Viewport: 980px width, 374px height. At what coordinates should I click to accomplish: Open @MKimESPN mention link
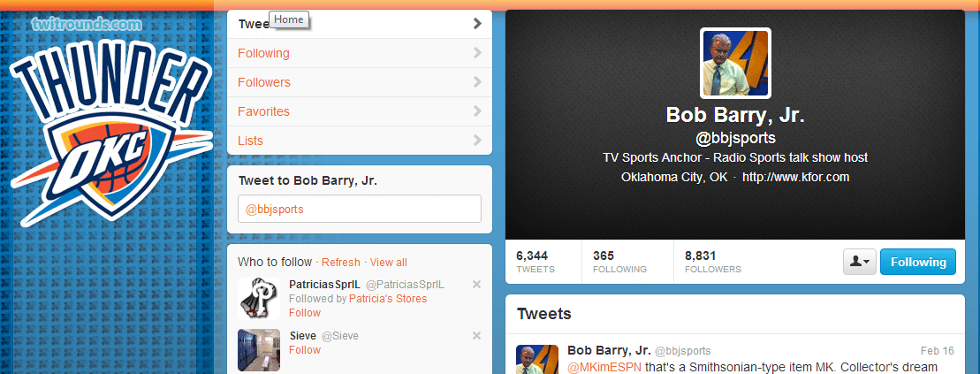604,367
